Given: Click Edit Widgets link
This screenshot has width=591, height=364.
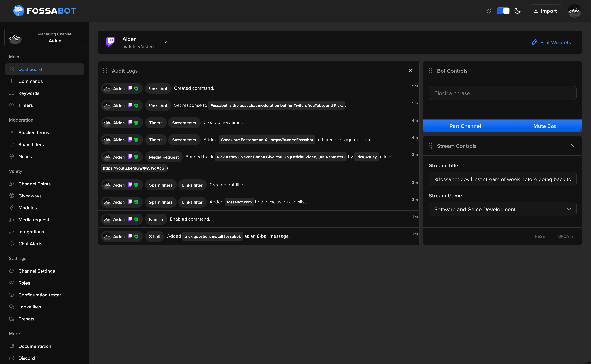Looking at the screenshot, I should (x=551, y=42).
